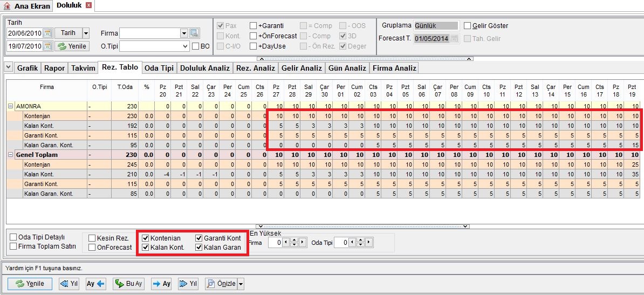Uncheck the Kalan Kont. checkbox

tap(146, 248)
